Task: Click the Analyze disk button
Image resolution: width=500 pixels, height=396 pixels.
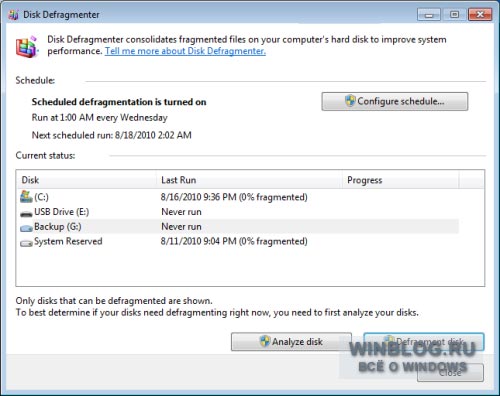Action: coord(291,342)
